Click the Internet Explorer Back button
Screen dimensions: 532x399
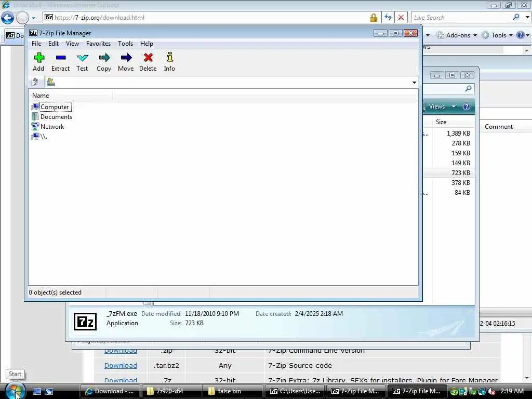click(x=7, y=17)
